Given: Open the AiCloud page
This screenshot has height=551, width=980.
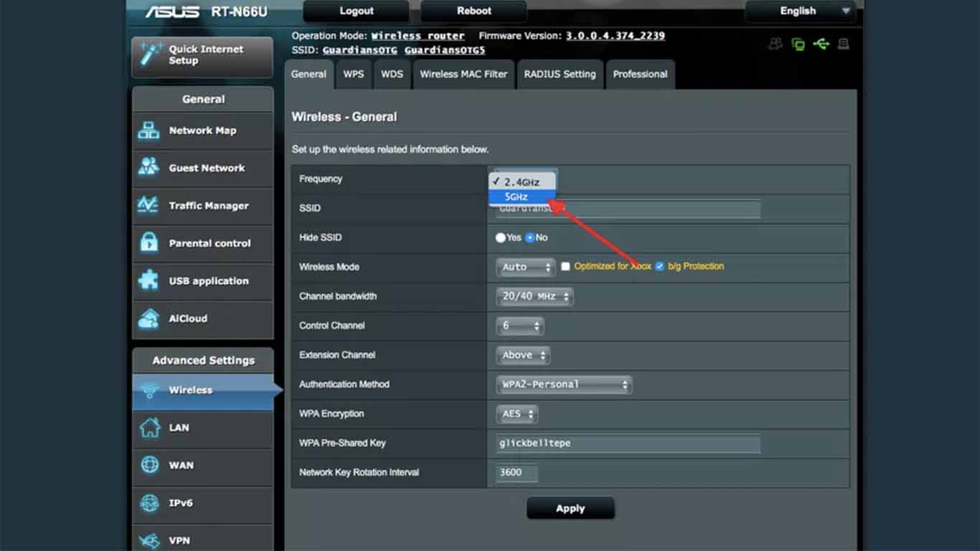Looking at the screenshot, I should [202, 319].
